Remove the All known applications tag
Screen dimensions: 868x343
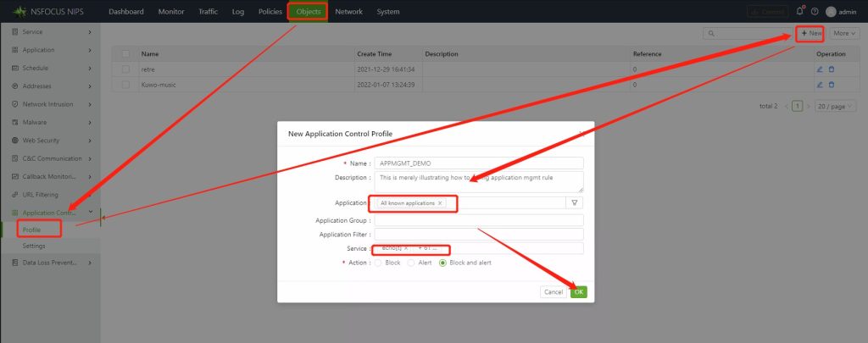click(x=440, y=203)
